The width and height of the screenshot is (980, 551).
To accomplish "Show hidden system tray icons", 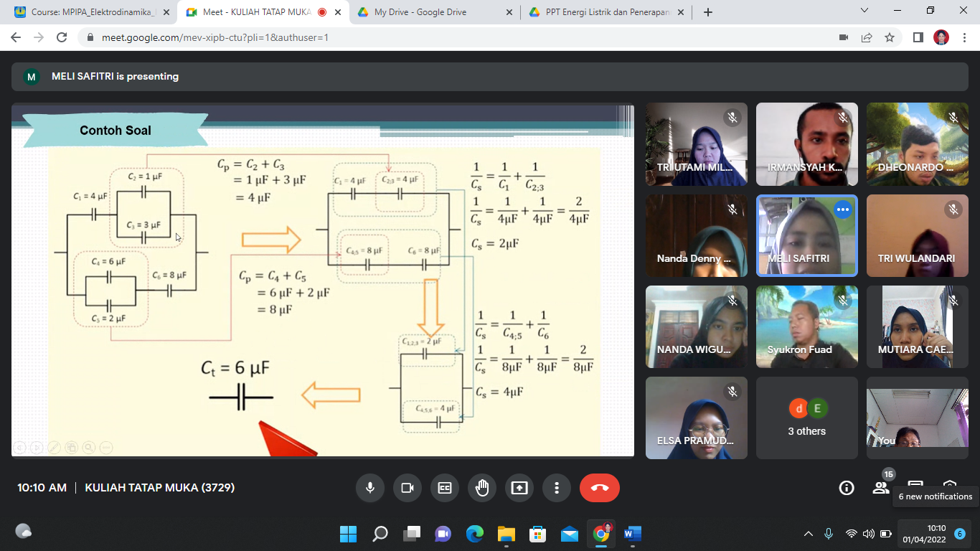I will tap(809, 534).
